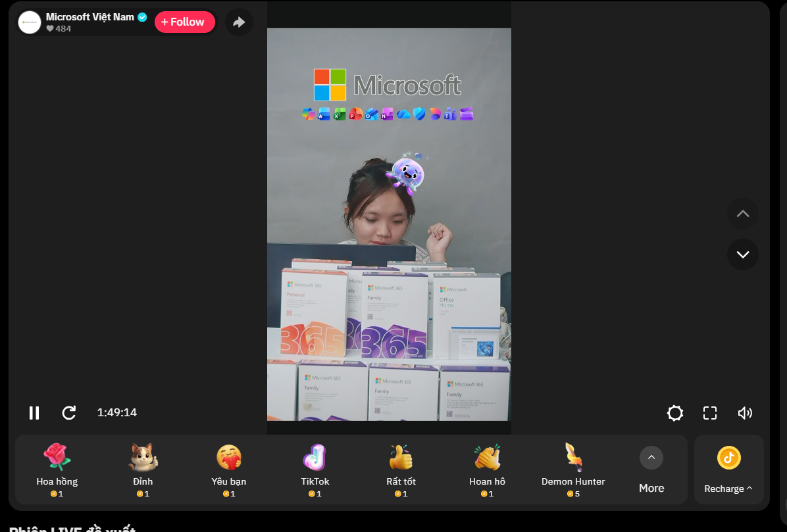Click the 484 likes count
The image size is (787, 532).
[x=59, y=28]
